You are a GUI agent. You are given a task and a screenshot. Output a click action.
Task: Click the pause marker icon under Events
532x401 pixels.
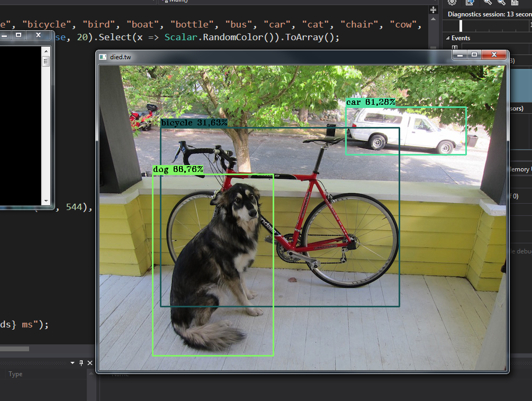click(x=455, y=47)
